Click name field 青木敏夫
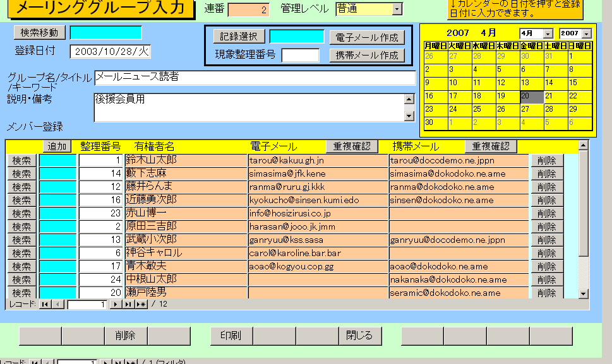Viewport: 612px width, 364px height. (186, 267)
